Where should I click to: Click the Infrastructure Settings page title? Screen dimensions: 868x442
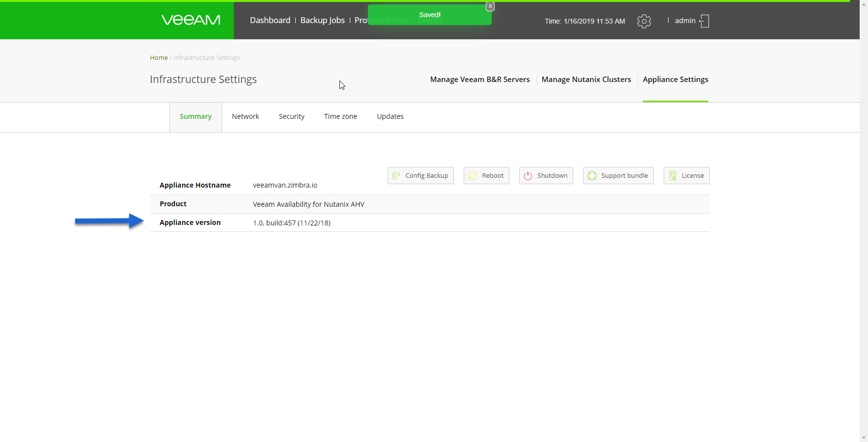tap(203, 80)
